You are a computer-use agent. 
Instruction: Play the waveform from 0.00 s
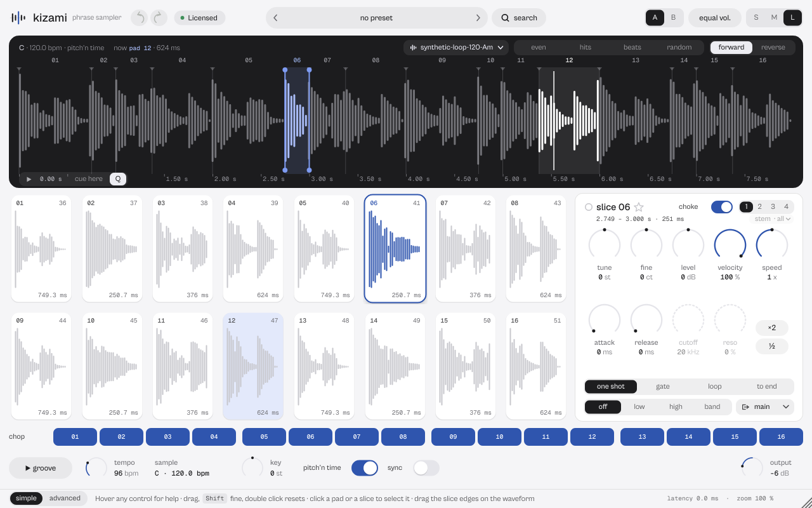[x=29, y=179]
